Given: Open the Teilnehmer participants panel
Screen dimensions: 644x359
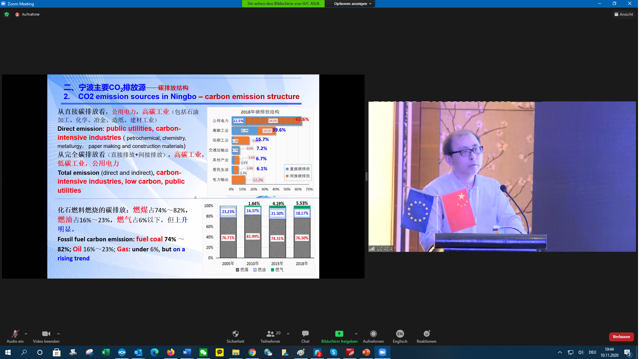Looking at the screenshot, I should pyautogui.click(x=270, y=334).
